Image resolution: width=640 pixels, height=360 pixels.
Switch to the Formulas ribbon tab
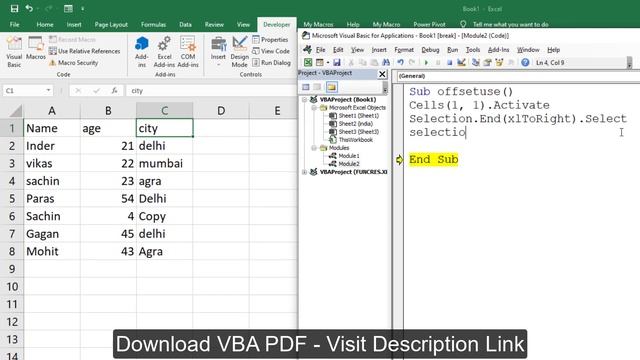click(153, 24)
